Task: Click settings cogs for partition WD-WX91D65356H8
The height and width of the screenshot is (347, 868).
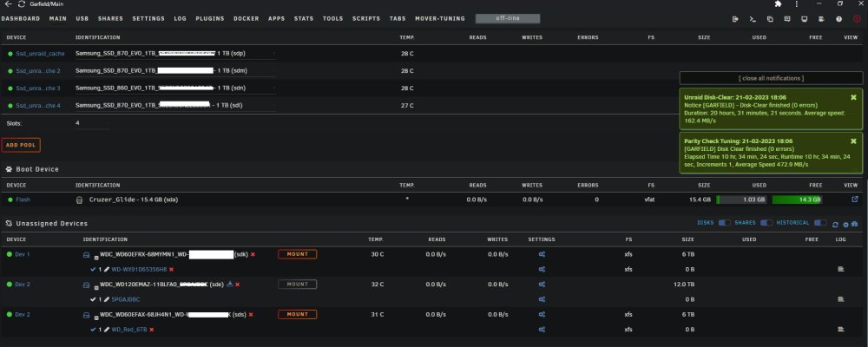Action: coord(542,269)
